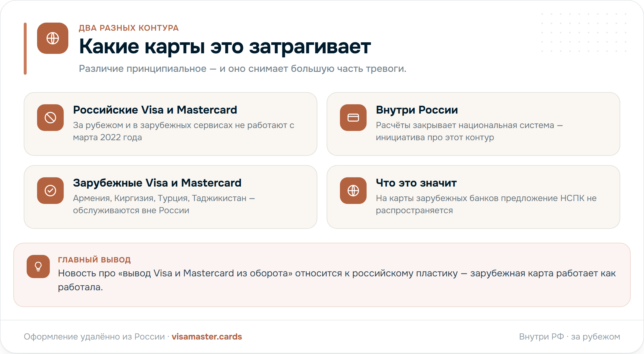The image size is (644, 354).
Task: Click the ГЛАВНЫЙ ВЫВОД label
Action: coord(94,260)
